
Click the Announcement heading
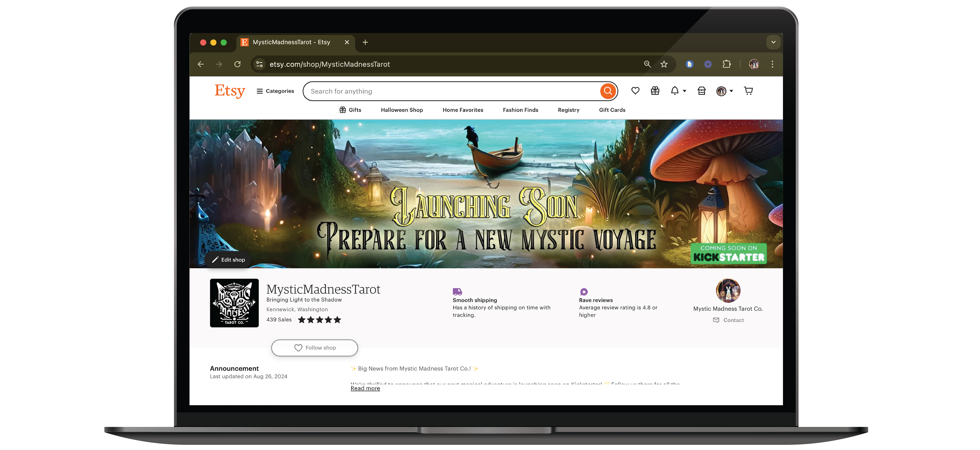pyautogui.click(x=234, y=369)
